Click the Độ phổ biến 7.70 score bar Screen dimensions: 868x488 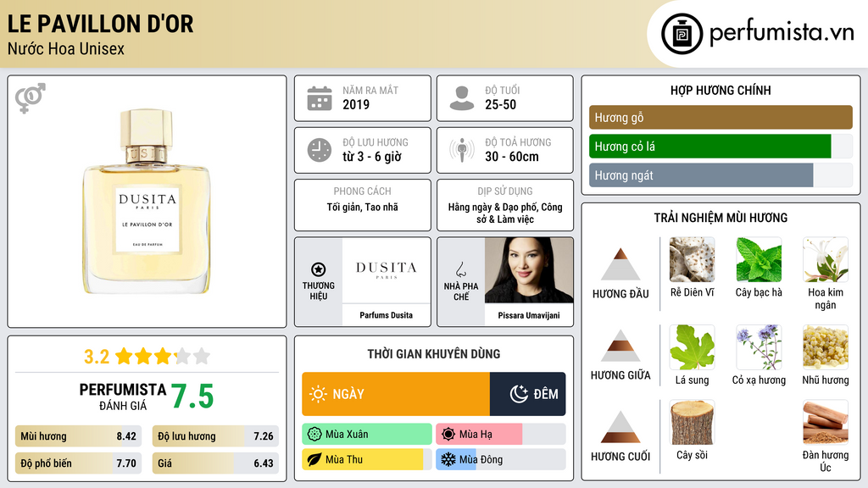78,463
